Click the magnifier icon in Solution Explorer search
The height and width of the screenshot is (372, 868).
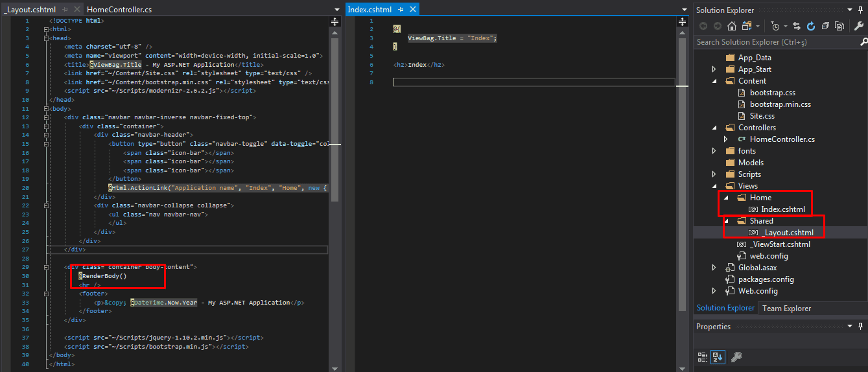click(863, 42)
